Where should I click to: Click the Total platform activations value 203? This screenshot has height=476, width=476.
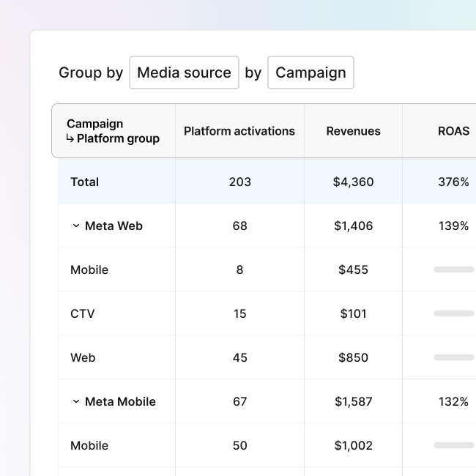coord(239,182)
